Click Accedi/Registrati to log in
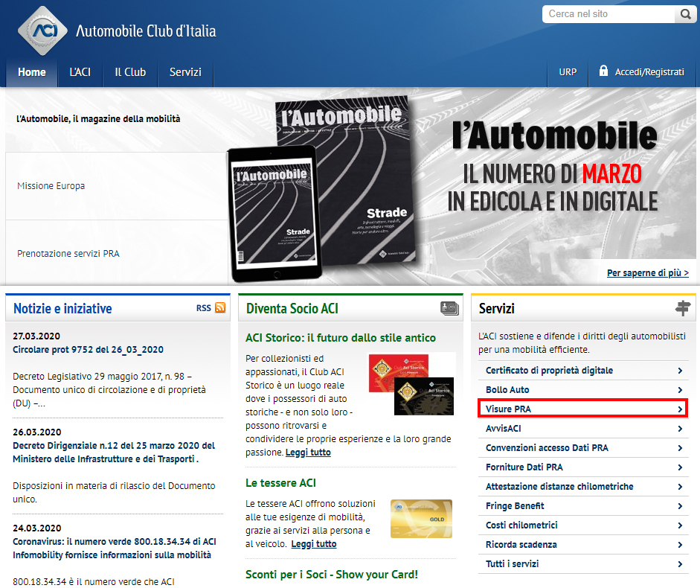Image resolution: width=700 pixels, height=588 pixels. (x=649, y=72)
